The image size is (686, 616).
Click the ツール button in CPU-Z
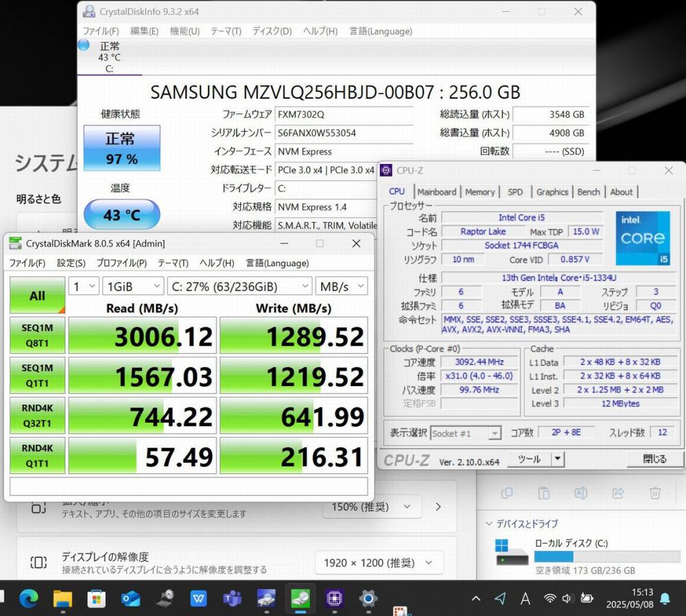[x=530, y=459]
